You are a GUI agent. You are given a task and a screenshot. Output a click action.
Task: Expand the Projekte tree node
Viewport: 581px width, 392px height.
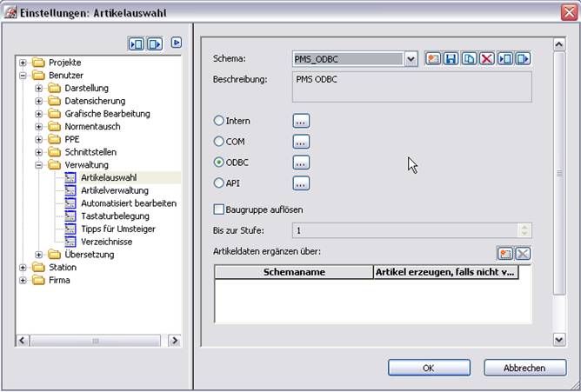coord(23,63)
